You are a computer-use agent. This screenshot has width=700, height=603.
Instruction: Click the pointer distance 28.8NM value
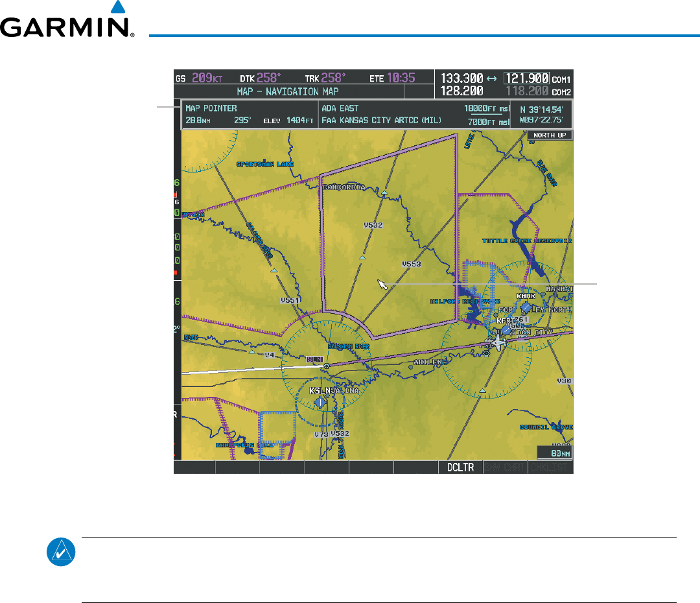point(198,121)
